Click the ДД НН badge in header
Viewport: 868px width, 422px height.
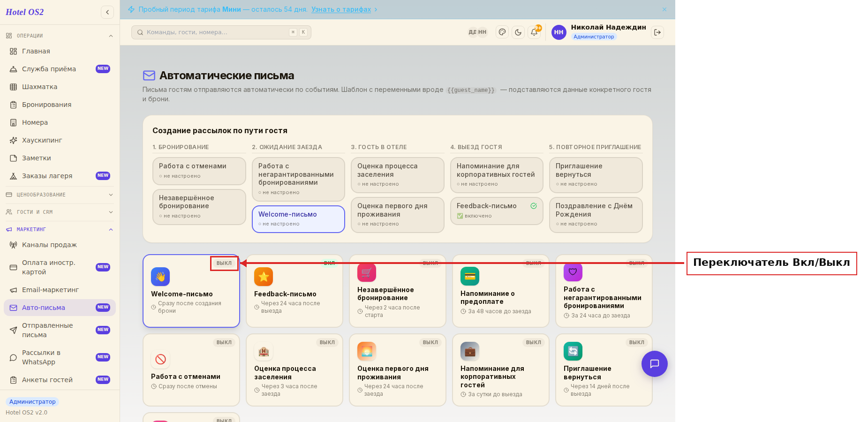point(477,32)
